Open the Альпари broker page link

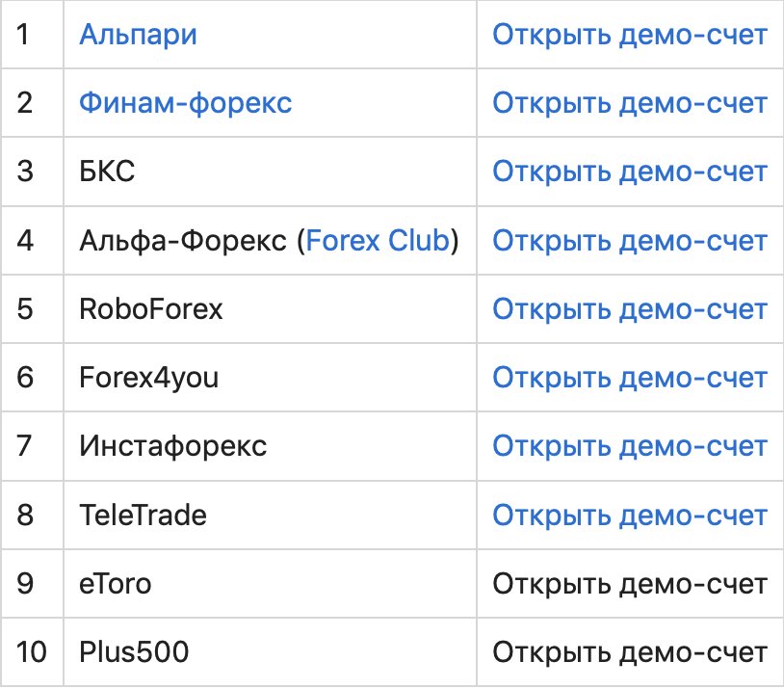(138, 35)
